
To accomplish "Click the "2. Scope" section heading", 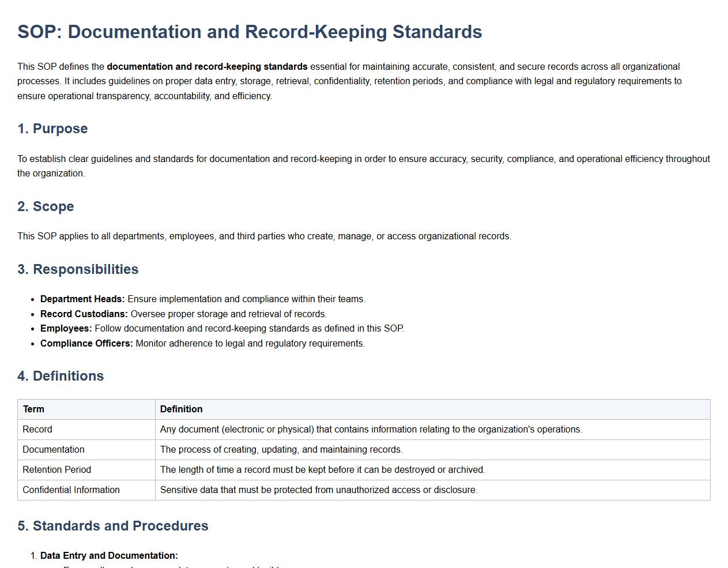I will tap(46, 206).
